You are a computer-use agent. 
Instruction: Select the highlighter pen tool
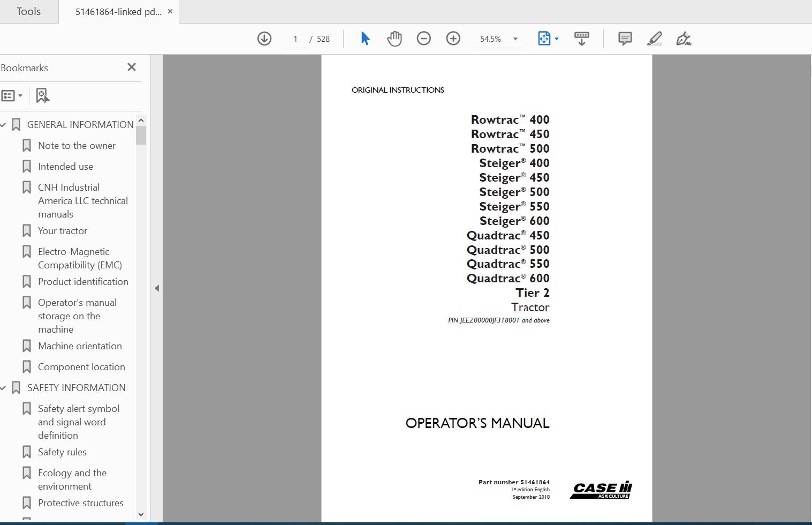(654, 39)
